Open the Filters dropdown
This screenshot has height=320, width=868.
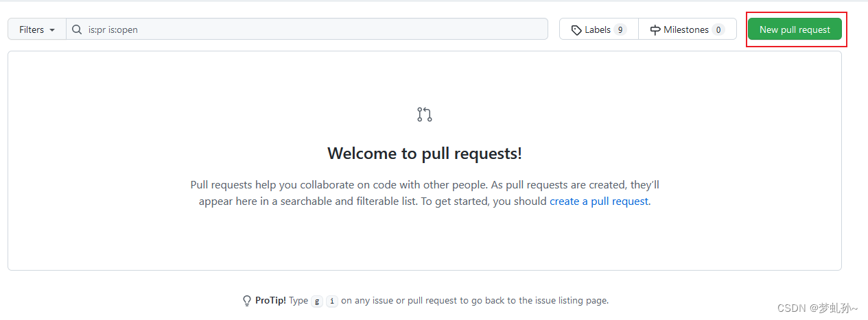coord(37,29)
